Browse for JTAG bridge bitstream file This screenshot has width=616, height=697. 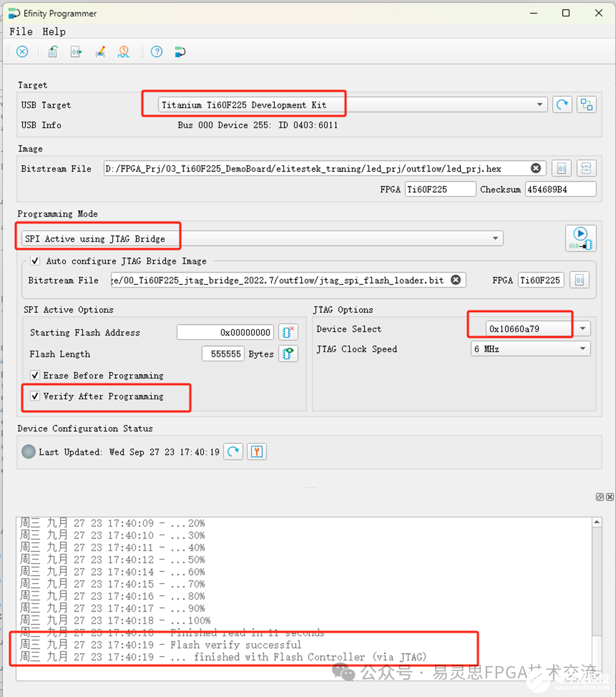[x=579, y=280]
